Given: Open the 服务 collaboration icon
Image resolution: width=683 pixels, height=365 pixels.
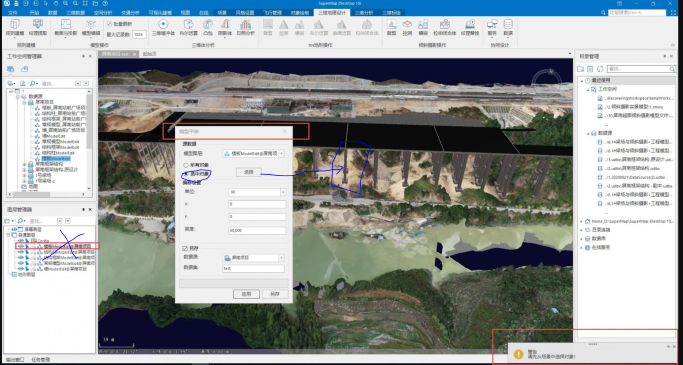Looking at the screenshot, I should pos(492,27).
